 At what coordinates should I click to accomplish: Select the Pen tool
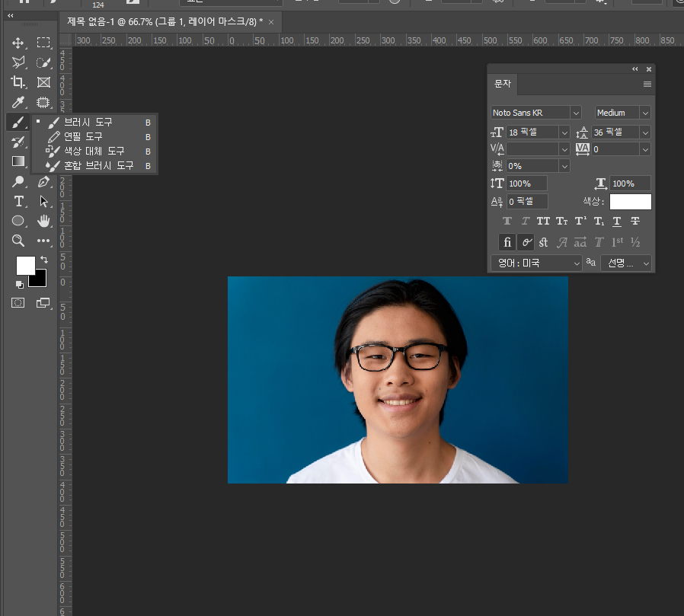[x=43, y=181]
